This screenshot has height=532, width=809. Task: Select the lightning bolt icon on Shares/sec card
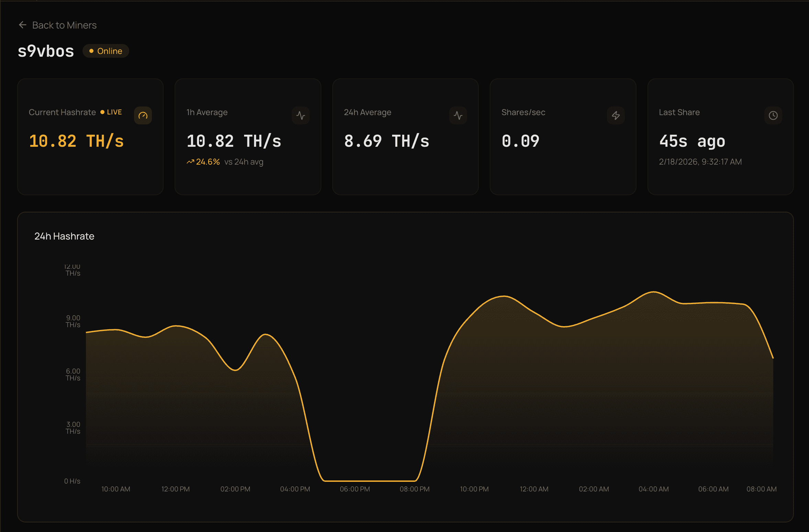point(616,115)
